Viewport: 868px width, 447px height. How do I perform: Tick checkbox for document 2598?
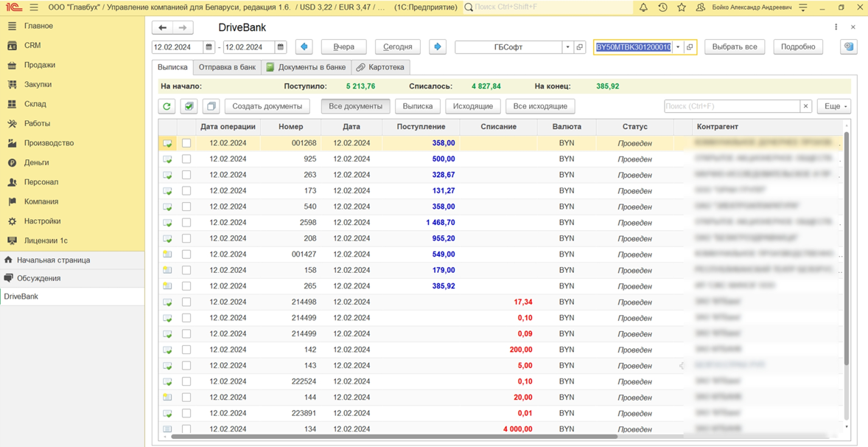click(x=186, y=222)
